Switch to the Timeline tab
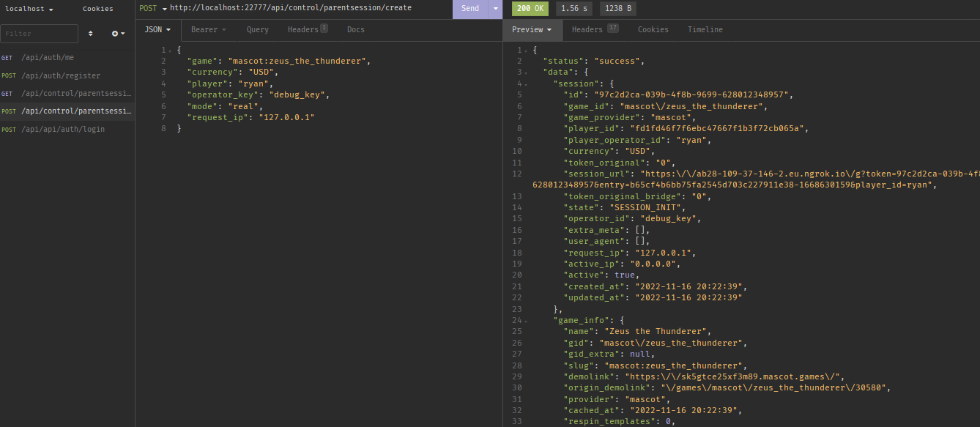This screenshot has height=427, width=980. (x=705, y=29)
